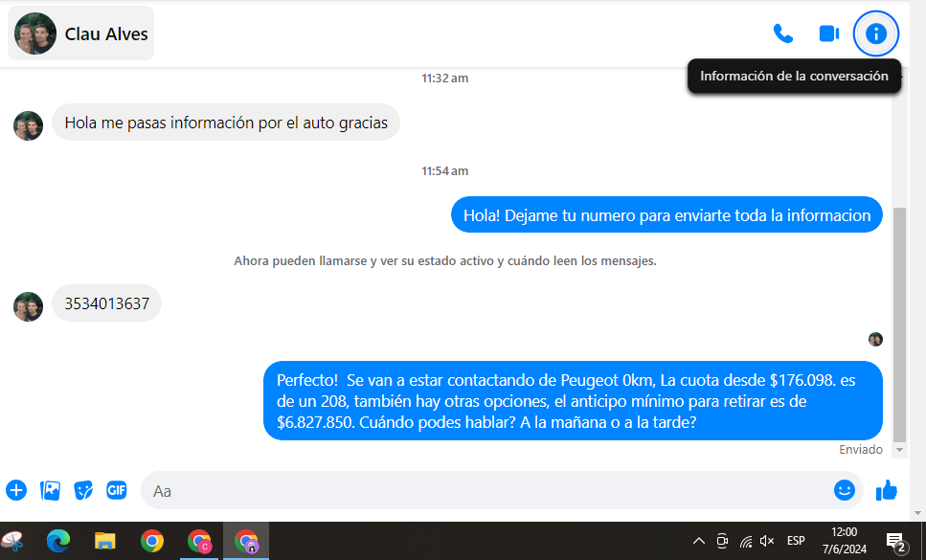926x560 pixels.
Task: Select the 'Hola me pasas información' message
Action: 226,123
